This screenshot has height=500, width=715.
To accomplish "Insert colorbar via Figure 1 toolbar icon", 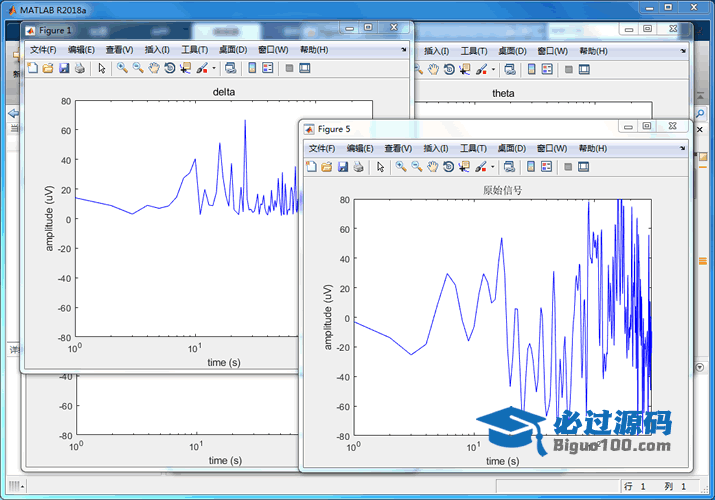I will [x=252, y=68].
